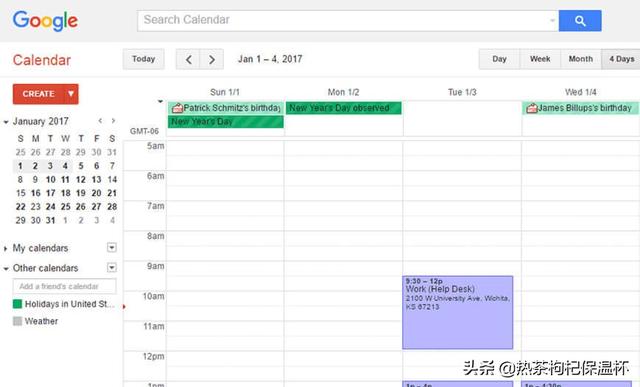Screen dimensions: 640x387
Task: Click the blue search magnifier button
Action: point(580,20)
